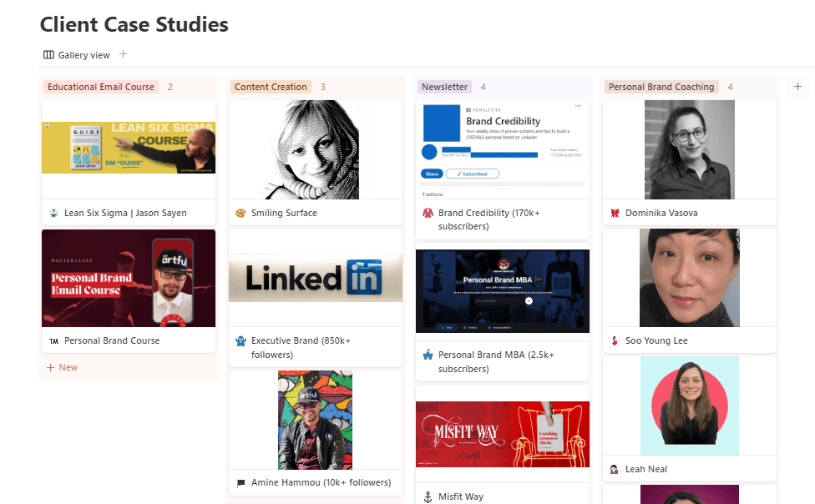815x504 pixels.
Task: Click the Gallery view board icon
Action: (x=49, y=55)
